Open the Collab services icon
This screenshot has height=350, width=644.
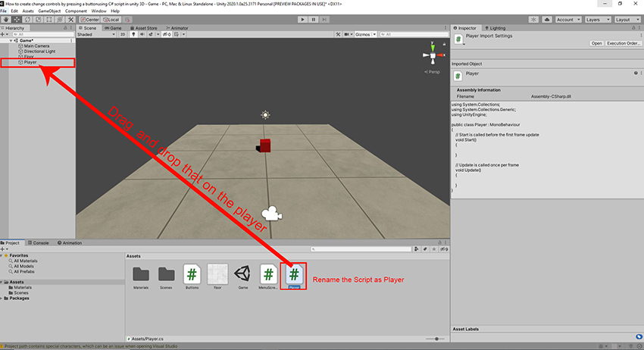pyautogui.click(x=533, y=19)
